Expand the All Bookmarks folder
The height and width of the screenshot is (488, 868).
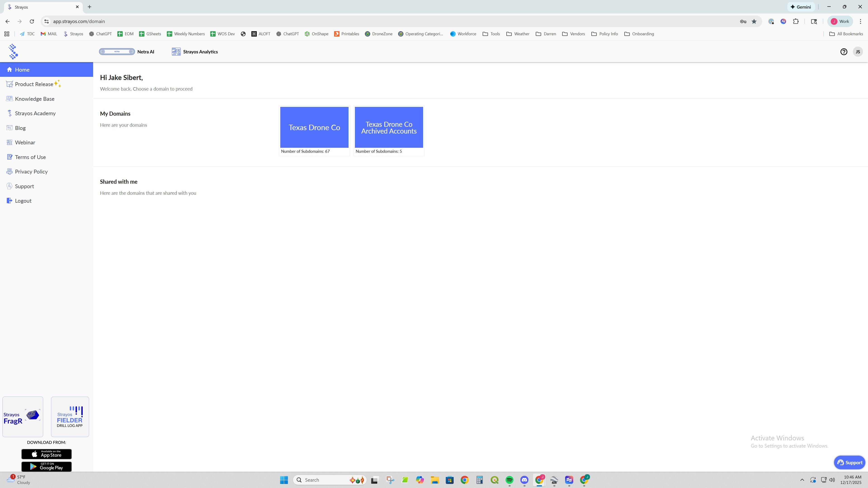coord(846,34)
